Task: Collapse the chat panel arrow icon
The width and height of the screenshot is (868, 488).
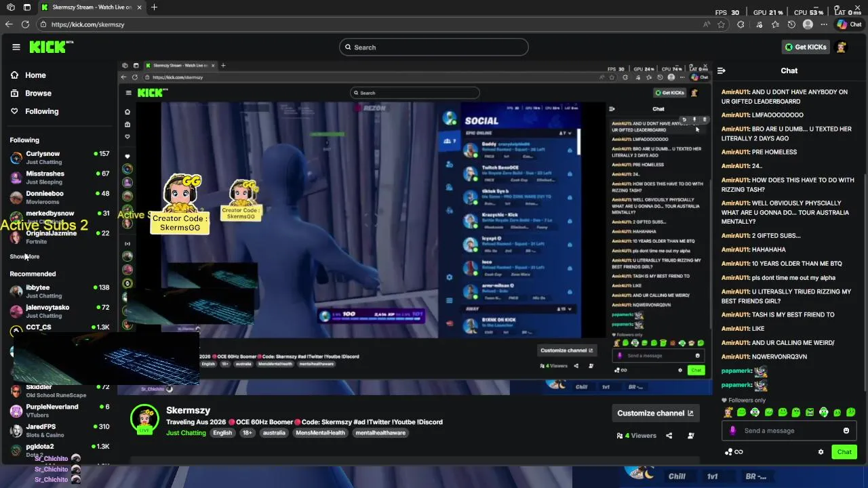Action: coord(722,70)
